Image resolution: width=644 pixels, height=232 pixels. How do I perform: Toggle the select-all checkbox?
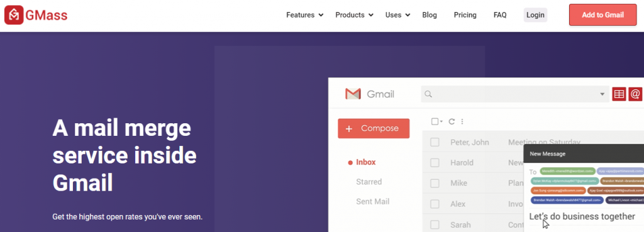coord(435,121)
